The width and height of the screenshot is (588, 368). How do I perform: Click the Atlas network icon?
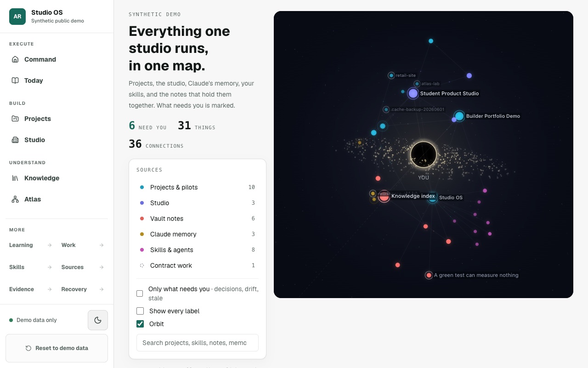point(15,199)
